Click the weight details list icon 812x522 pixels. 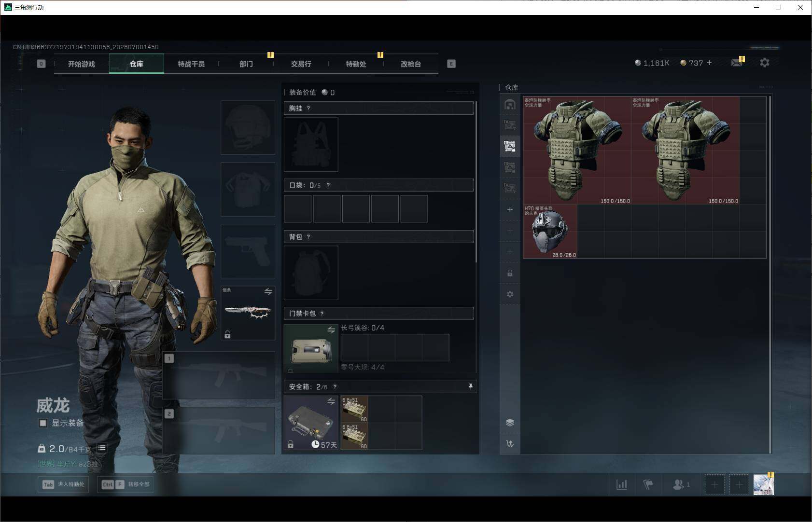pos(102,448)
